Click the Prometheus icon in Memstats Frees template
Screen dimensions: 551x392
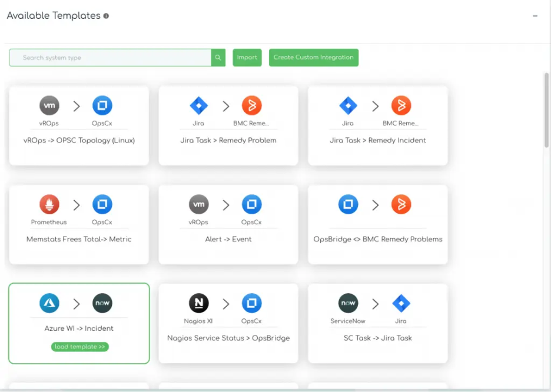(x=49, y=204)
